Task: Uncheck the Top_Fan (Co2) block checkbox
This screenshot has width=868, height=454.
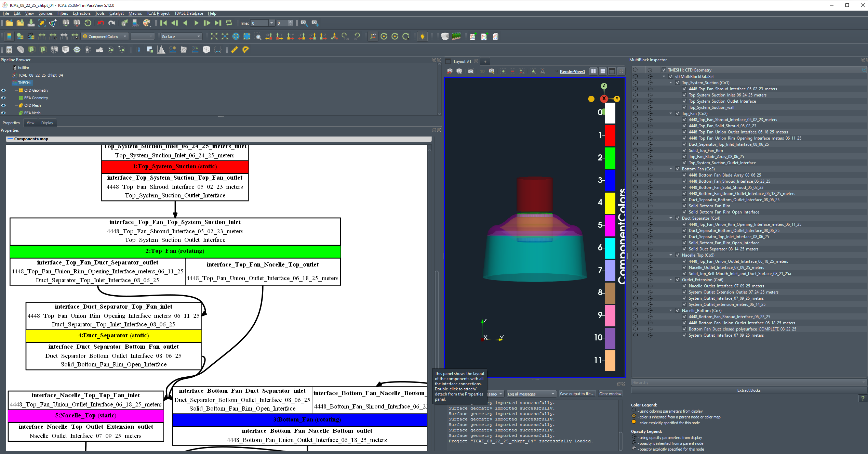Action: click(677, 114)
